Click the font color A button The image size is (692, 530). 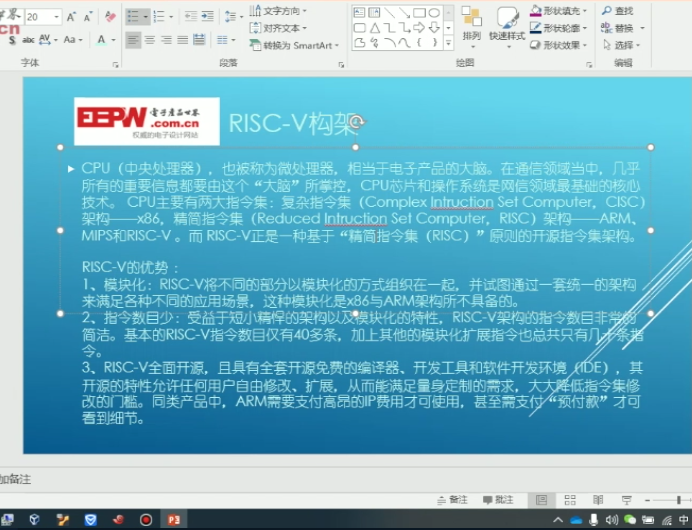(x=101, y=40)
